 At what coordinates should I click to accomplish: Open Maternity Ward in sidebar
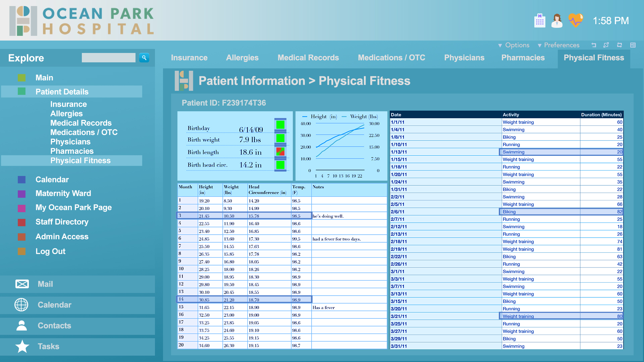pyautogui.click(x=63, y=193)
